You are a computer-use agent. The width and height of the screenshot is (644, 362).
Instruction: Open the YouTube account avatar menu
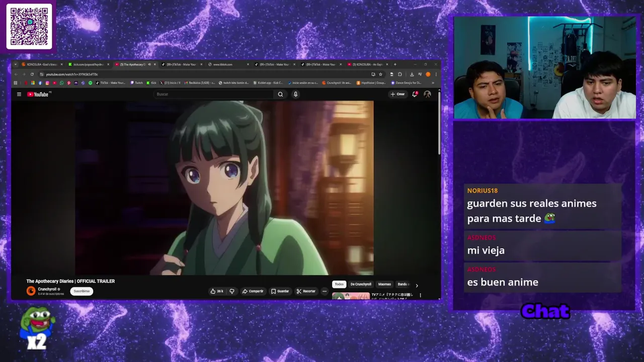pyautogui.click(x=427, y=94)
